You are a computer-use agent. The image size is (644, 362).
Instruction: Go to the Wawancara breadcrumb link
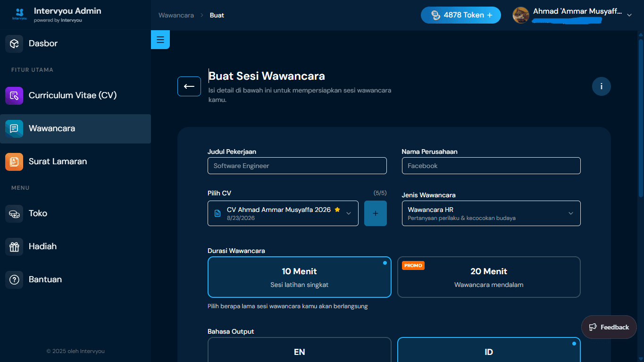pos(176,15)
